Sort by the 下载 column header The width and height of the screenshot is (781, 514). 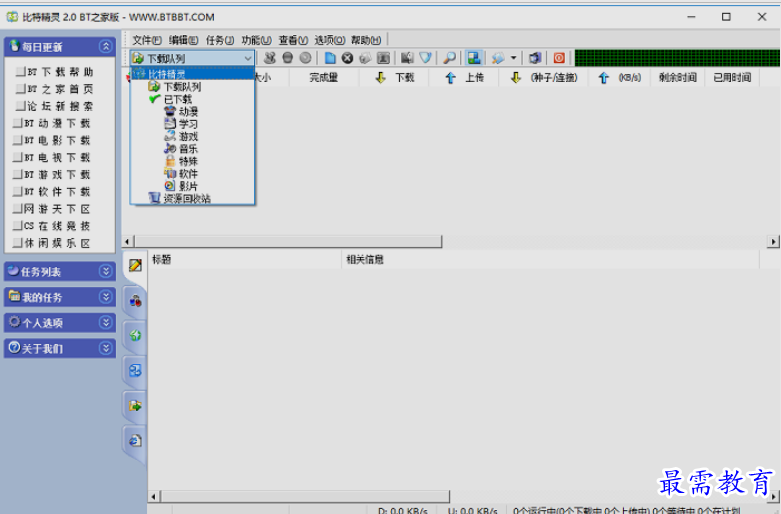point(394,77)
